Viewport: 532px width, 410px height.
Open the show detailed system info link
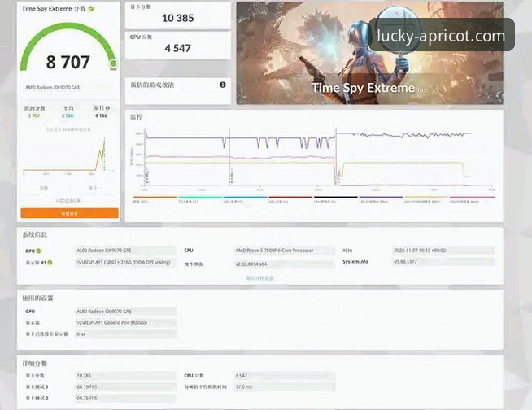(x=260, y=278)
